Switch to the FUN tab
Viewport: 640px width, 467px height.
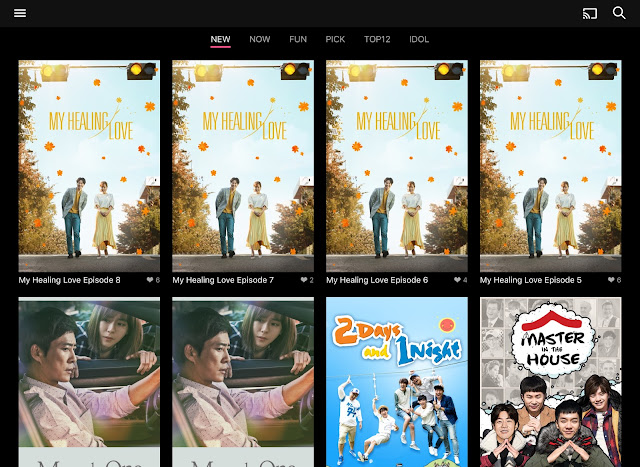pos(298,40)
